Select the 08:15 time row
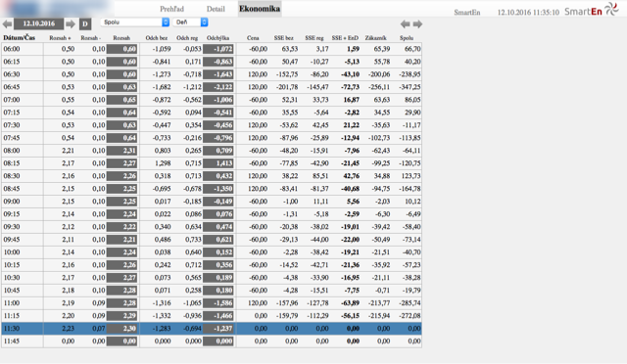The image size is (627, 364). [x=212, y=163]
